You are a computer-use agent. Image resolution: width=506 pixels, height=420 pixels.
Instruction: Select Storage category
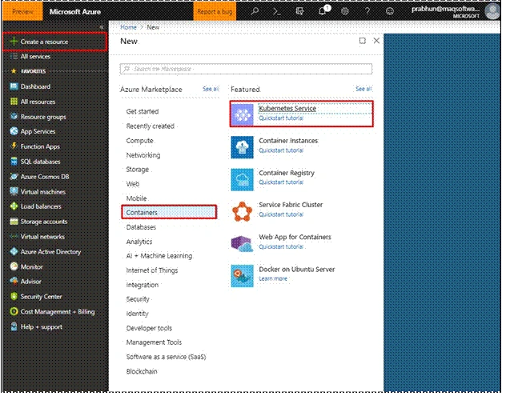click(x=138, y=170)
